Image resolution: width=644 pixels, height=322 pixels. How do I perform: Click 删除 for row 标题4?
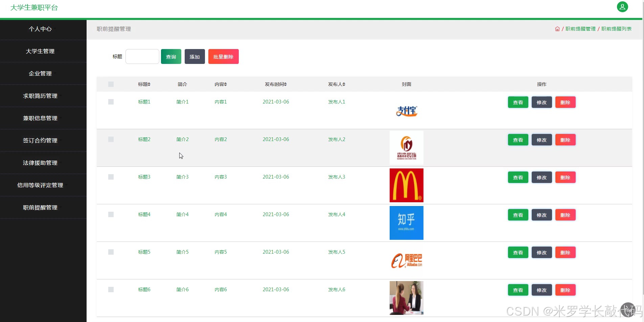click(x=566, y=215)
